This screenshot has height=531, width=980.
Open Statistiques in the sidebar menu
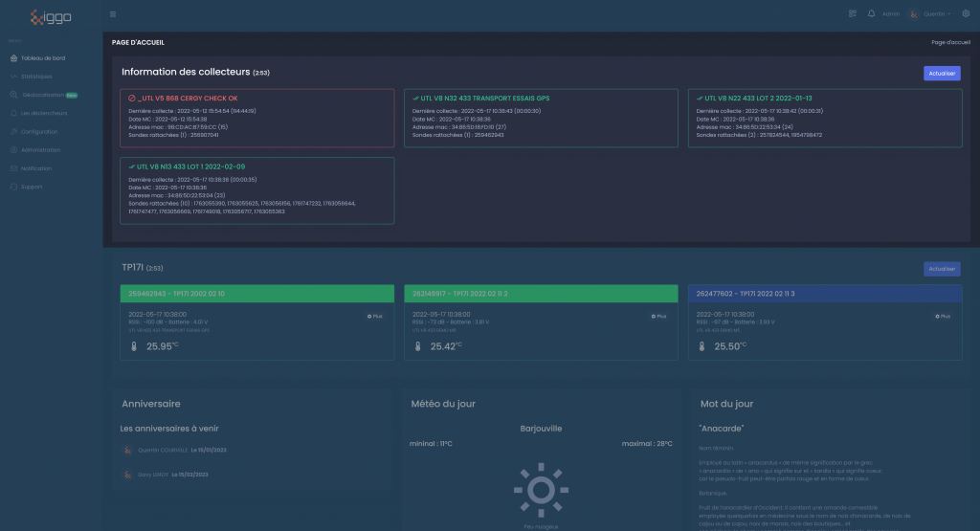(x=36, y=77)
